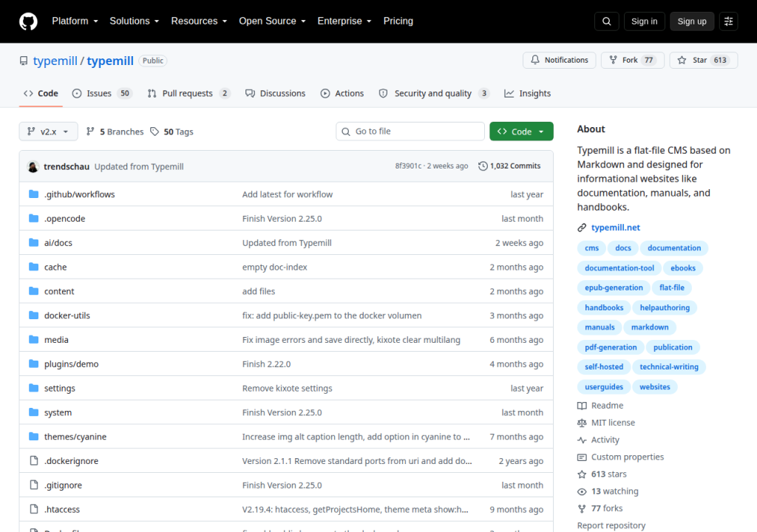Open the .gitignore file

tap(64, 485)
